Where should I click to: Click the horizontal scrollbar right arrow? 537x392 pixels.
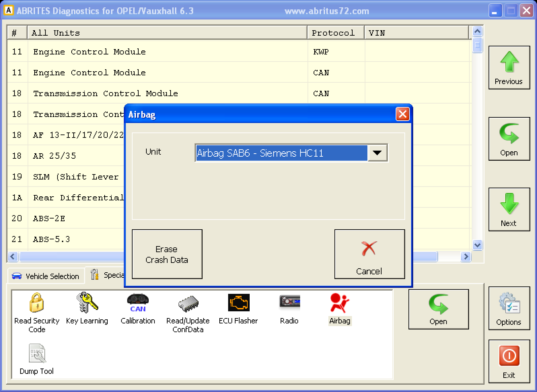click(466, 257)
